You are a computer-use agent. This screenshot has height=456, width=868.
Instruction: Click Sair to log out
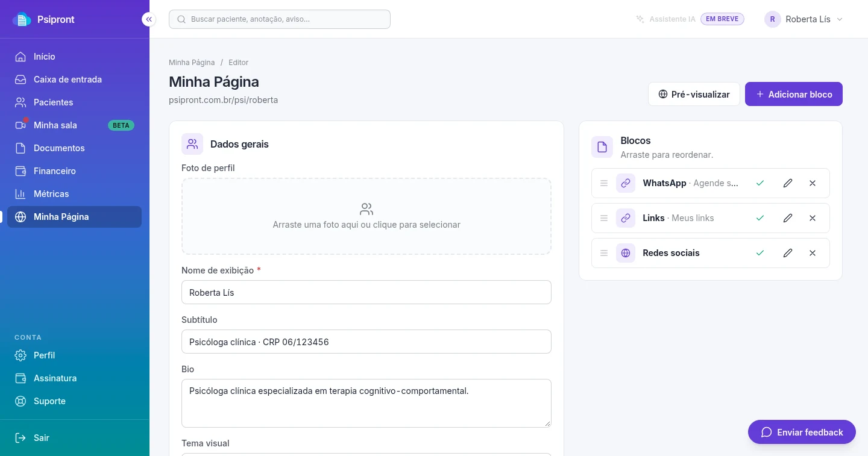click(x=74, y=438)
